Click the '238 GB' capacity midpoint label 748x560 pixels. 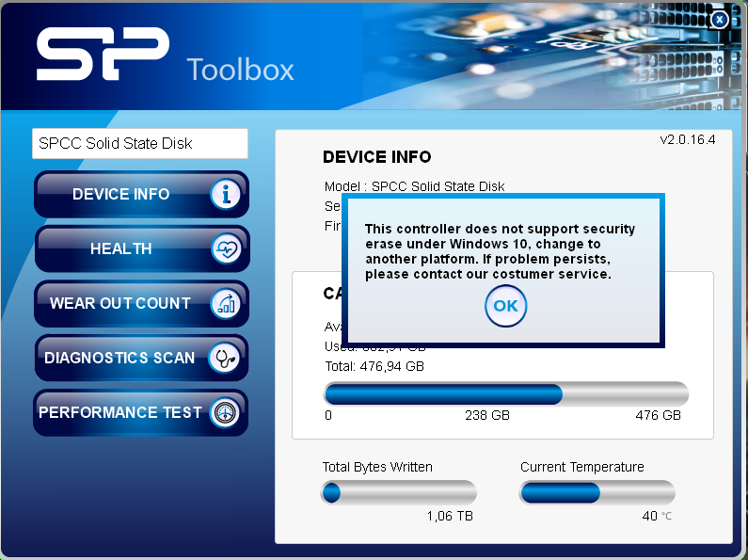tap(487, 415)
